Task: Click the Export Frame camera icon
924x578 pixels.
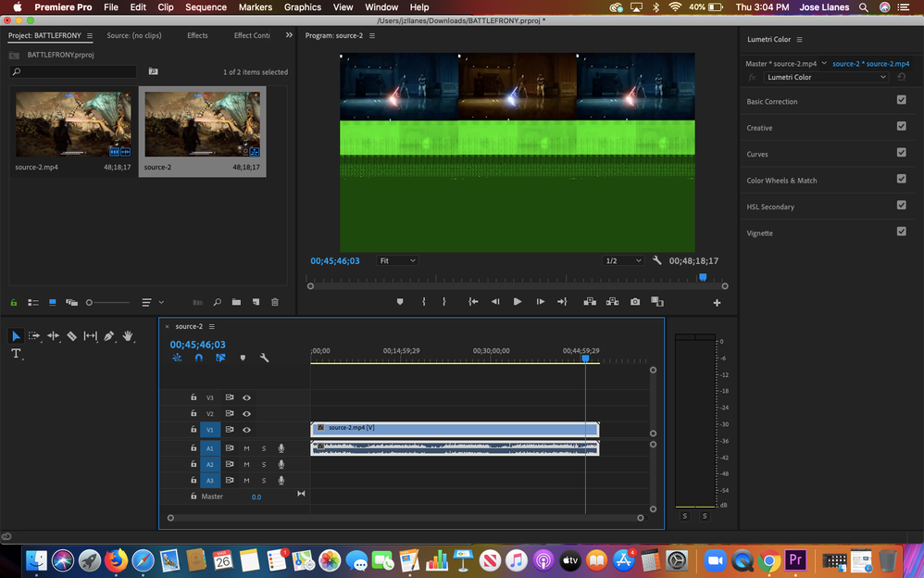Action: coord(634,301)
